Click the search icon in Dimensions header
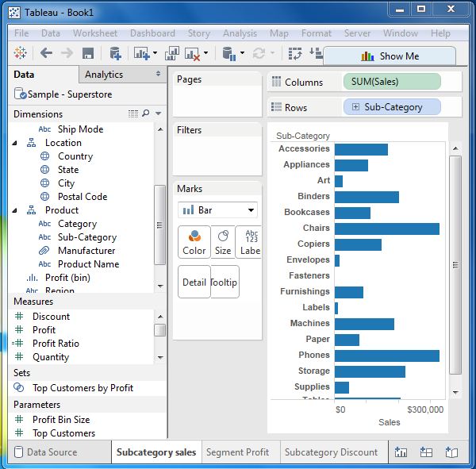 pos(146,114)
